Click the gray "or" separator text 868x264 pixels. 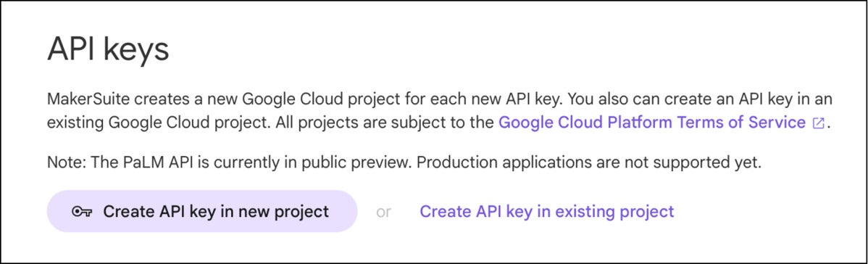click(383, 212)
